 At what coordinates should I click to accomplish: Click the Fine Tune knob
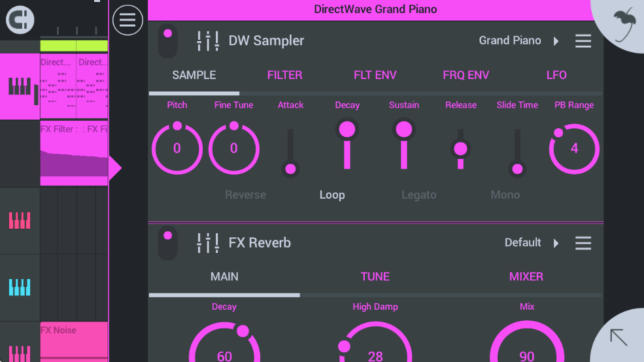233,148
